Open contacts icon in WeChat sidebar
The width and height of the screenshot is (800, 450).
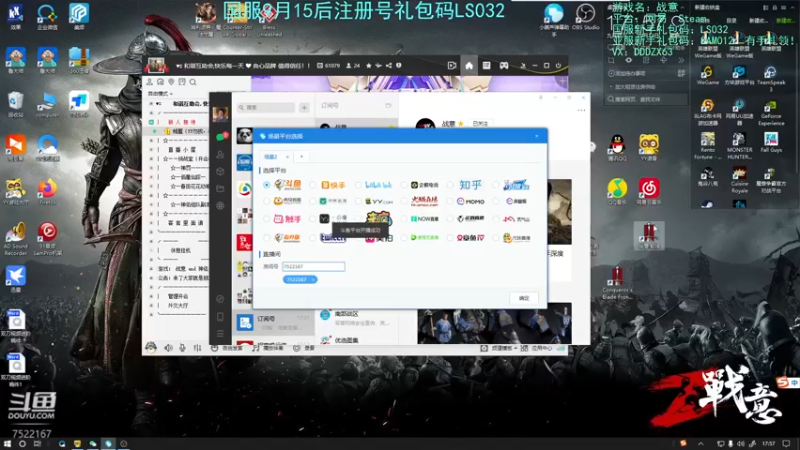220,154
